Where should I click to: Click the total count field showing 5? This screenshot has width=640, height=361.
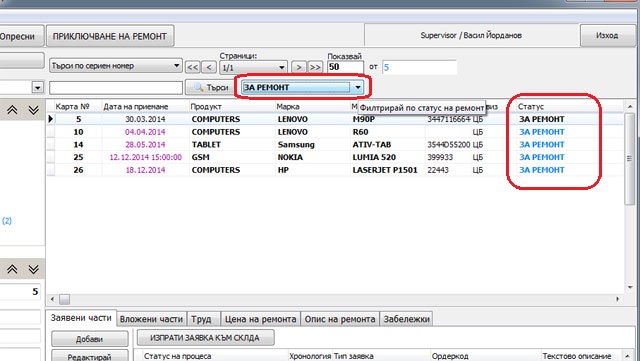[x=419, y=67]
